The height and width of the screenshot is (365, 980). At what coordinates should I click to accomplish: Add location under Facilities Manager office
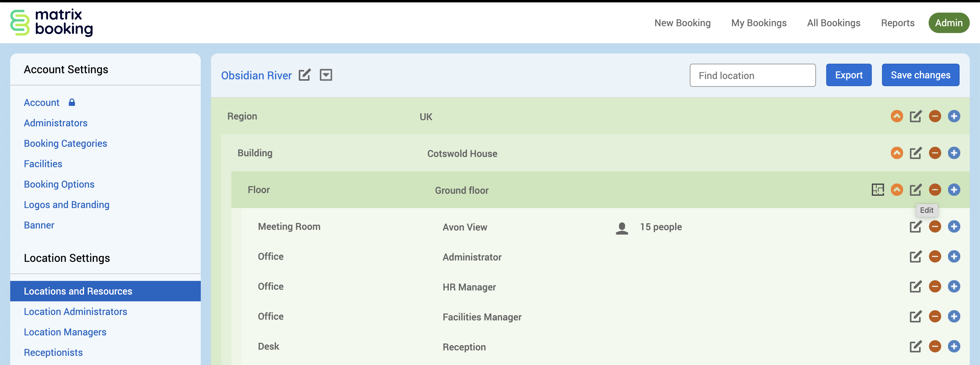point(954,317)
